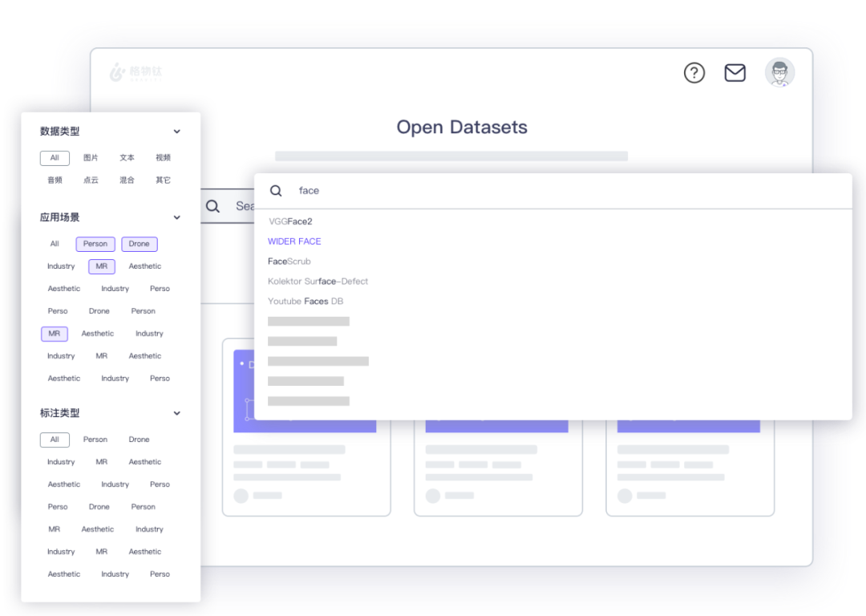Collapse the 标注类型 section chevron

pos(176,413)
